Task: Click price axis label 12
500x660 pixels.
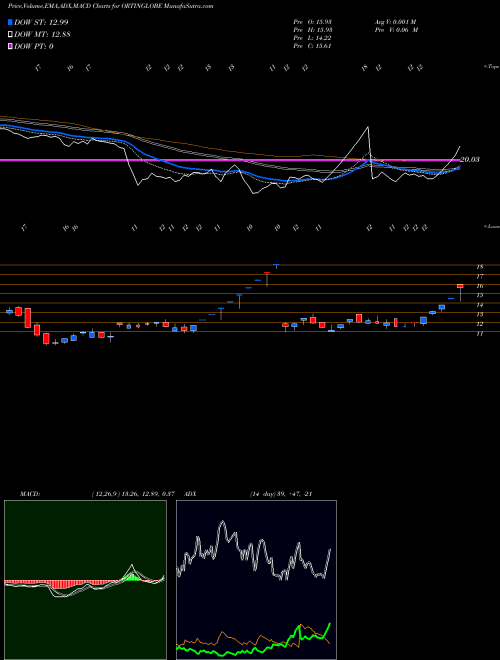Action: click(479, 324)
